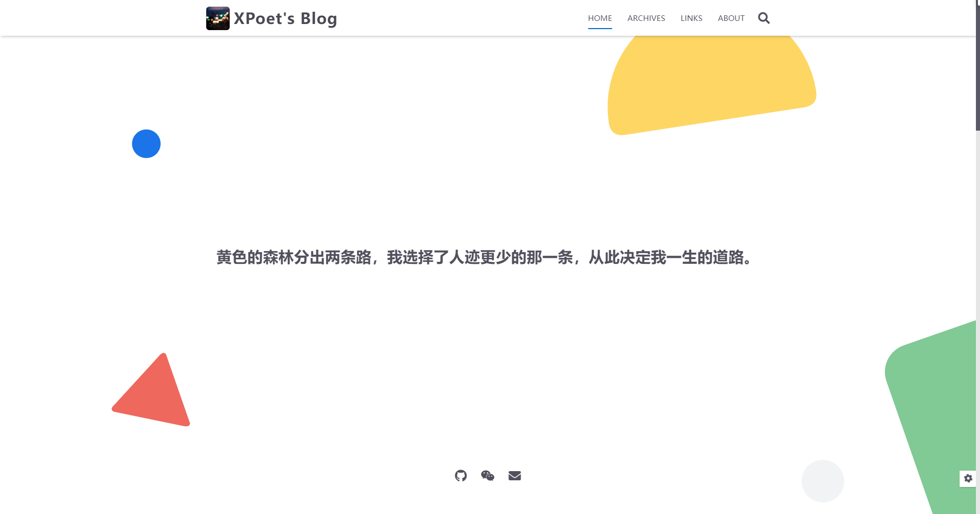
Task: Navigate to the LINKS page
Action: pyautogui.click(x=691, y=18)
